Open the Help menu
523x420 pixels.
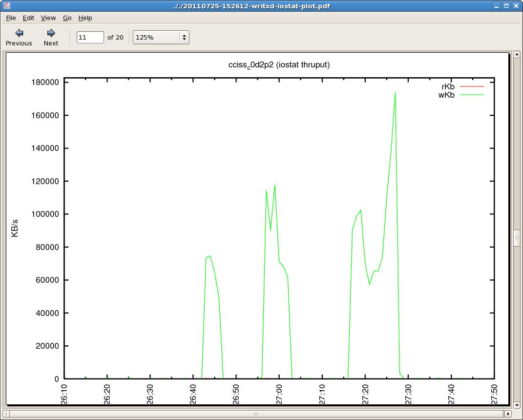click(85, 18)
